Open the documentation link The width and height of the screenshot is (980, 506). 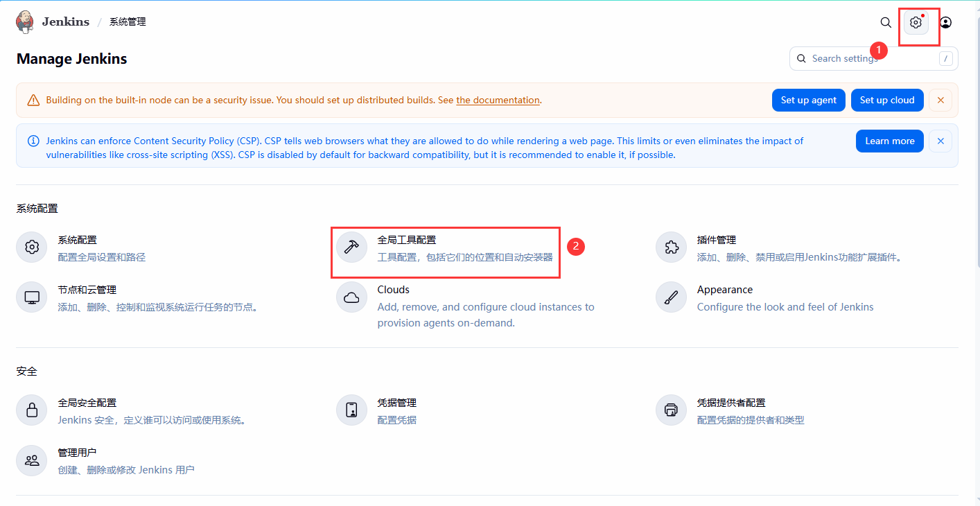tap(498, 100)
